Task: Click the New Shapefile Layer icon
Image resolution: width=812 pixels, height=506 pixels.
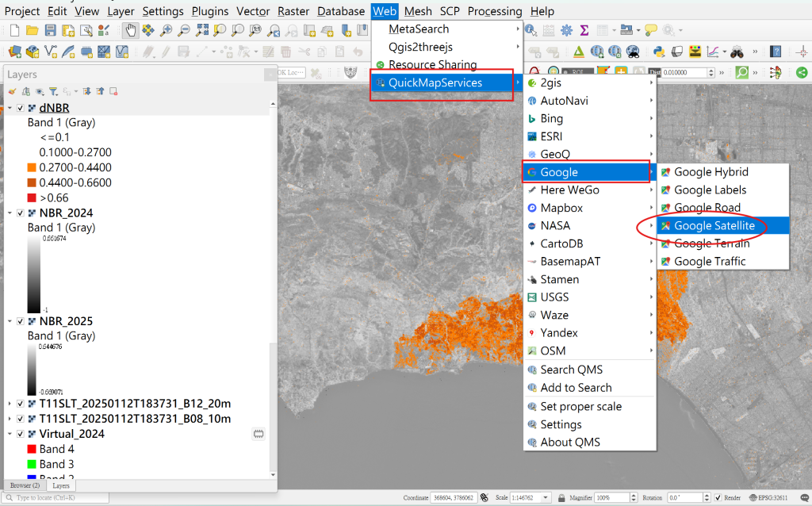Action: pyautogui.click(x=50, y=52)
